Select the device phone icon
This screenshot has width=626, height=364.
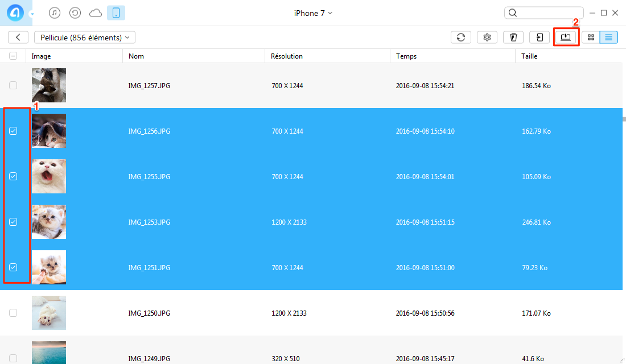click(x=116, y=13)
